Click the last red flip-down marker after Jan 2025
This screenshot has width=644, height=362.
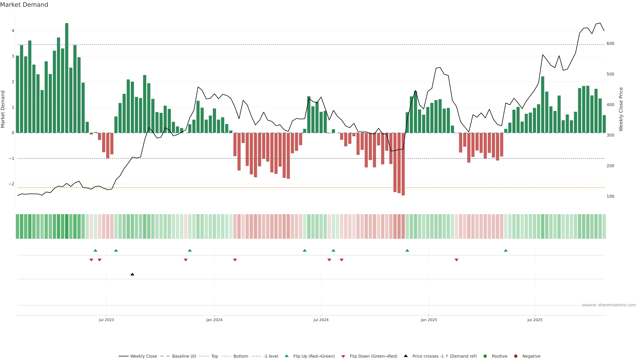click(x=456, y=260)
